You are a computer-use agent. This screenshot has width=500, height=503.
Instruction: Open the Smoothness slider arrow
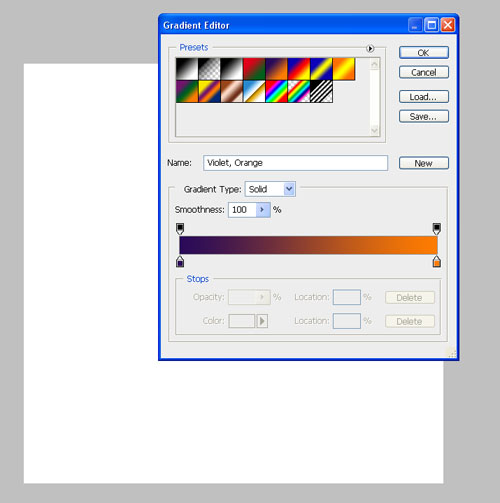[x=263, y=210]
